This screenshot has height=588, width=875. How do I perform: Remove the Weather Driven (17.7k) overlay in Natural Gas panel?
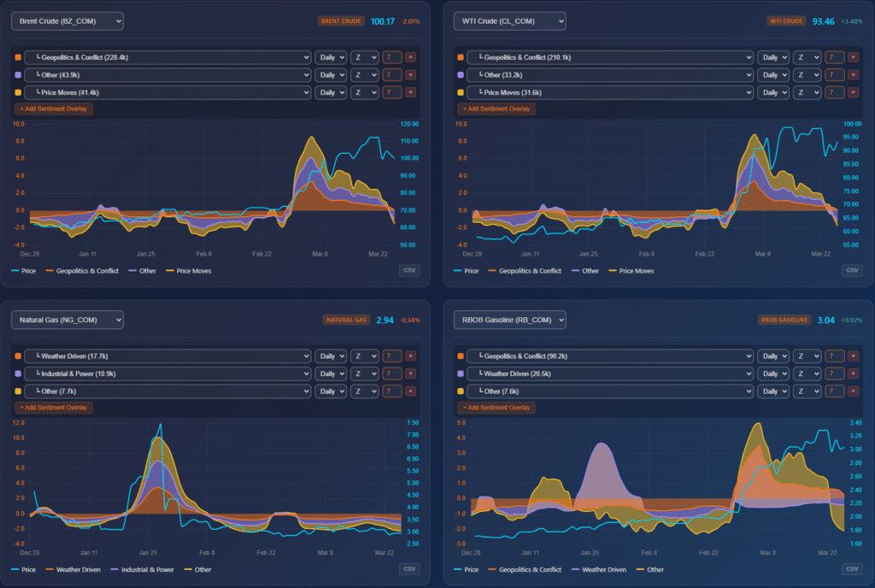(x=410, y=356)
